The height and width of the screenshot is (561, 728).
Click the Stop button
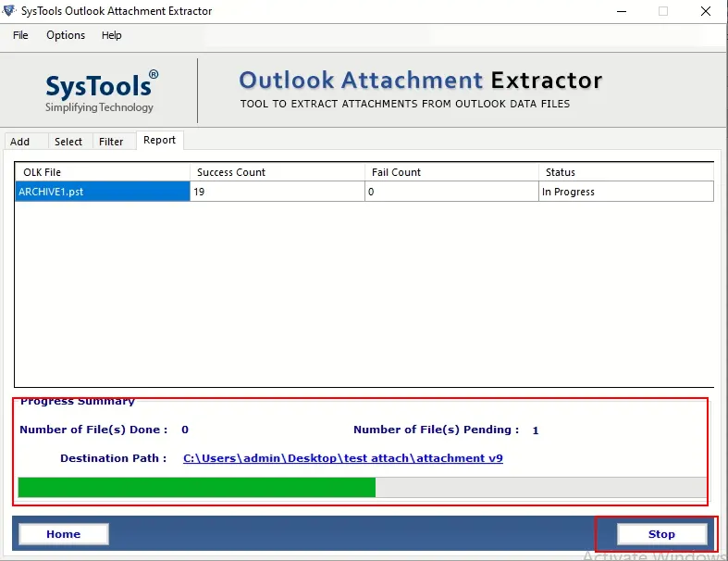coord(661,534)
